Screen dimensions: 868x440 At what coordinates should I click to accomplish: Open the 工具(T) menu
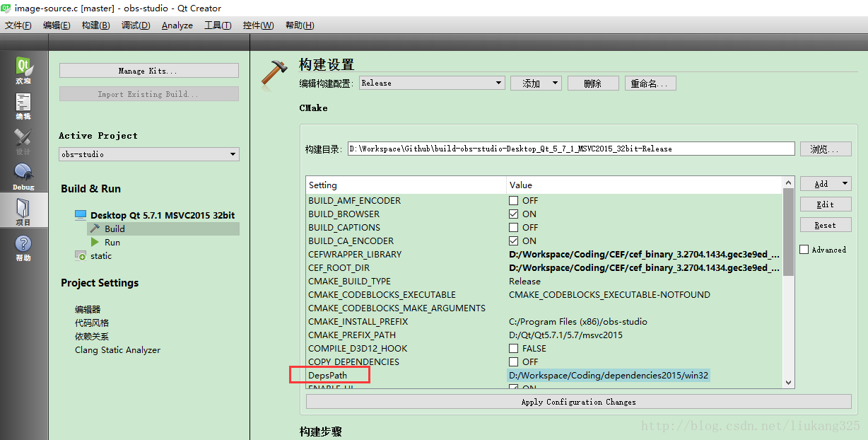218,25
